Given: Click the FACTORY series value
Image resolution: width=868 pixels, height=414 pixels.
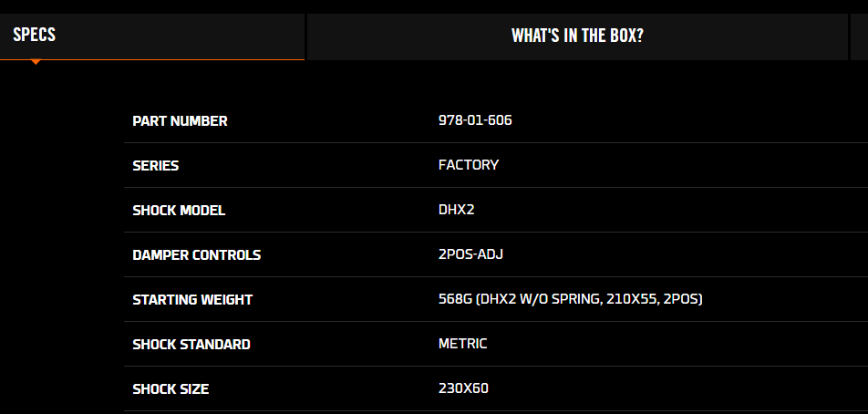Looking at the screenshot, I should pyautogui.click(x=469, y=165).
